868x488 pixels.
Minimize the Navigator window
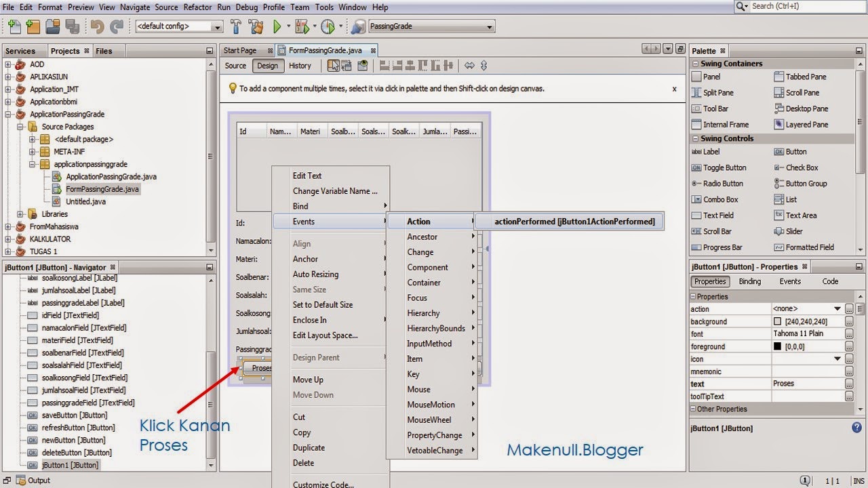[x=210, y=268]
